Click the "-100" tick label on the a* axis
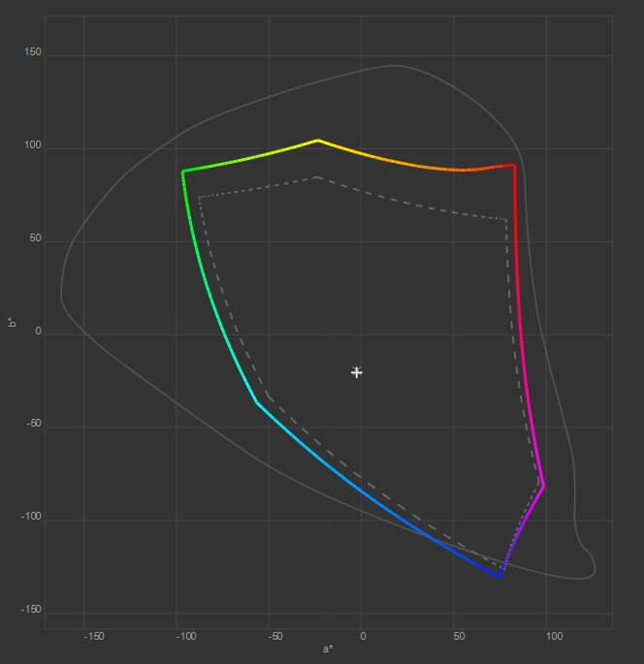Screen dimensions: 644x664 [x=186, y=636]
